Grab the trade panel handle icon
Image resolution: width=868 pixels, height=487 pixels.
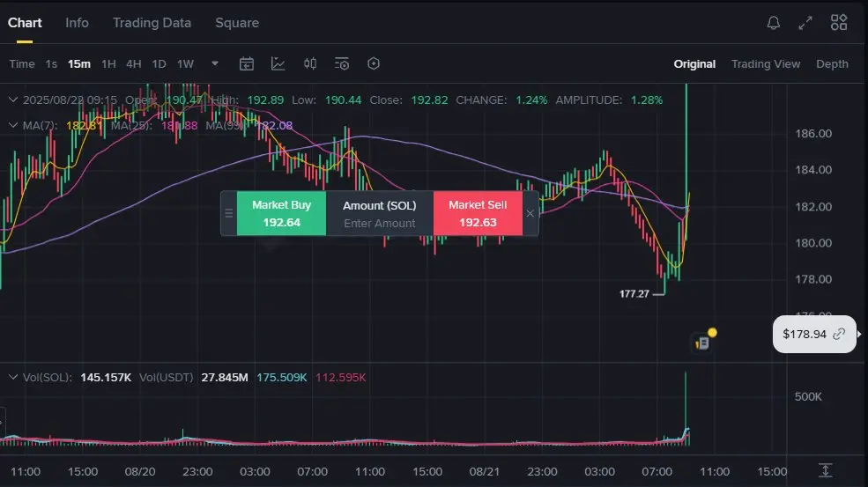coord(228,213)
